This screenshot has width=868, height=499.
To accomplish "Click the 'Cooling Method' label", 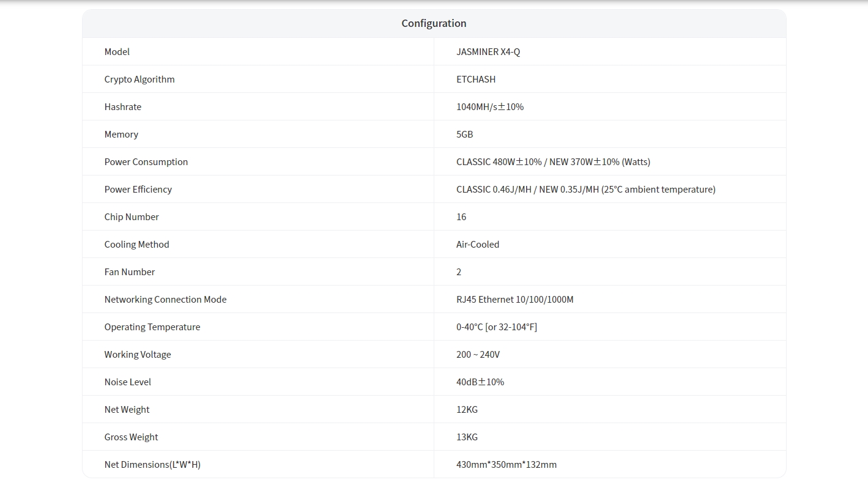I will point(137,245).
